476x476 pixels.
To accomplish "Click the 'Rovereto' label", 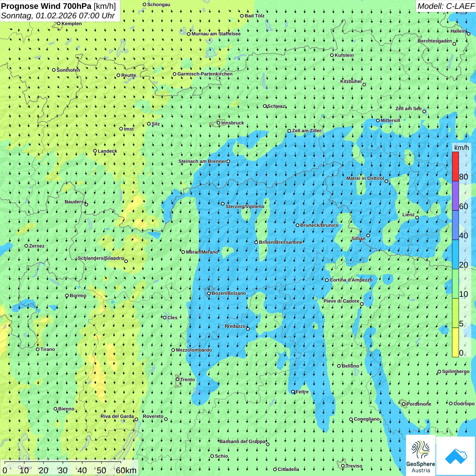I will 153,416.
